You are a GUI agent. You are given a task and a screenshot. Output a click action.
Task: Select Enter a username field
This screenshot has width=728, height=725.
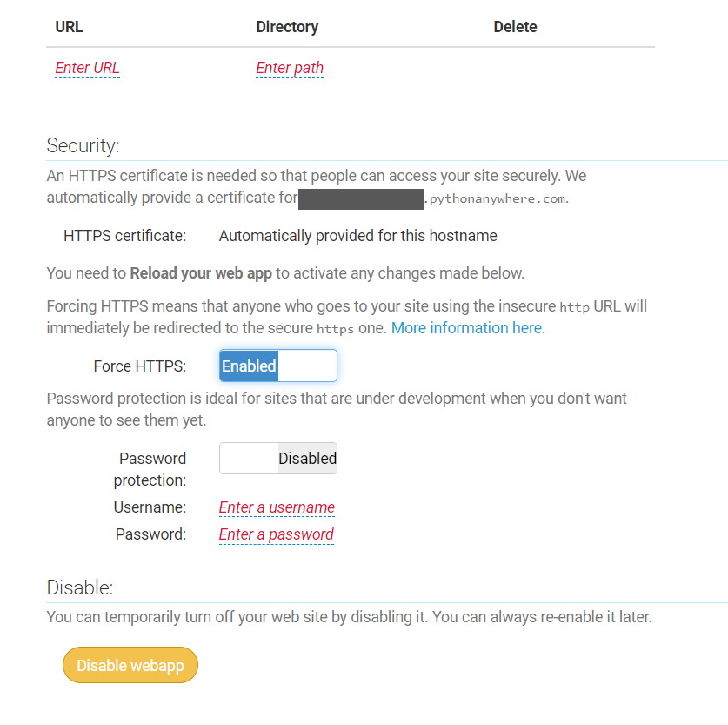click(x=277, y=507)
